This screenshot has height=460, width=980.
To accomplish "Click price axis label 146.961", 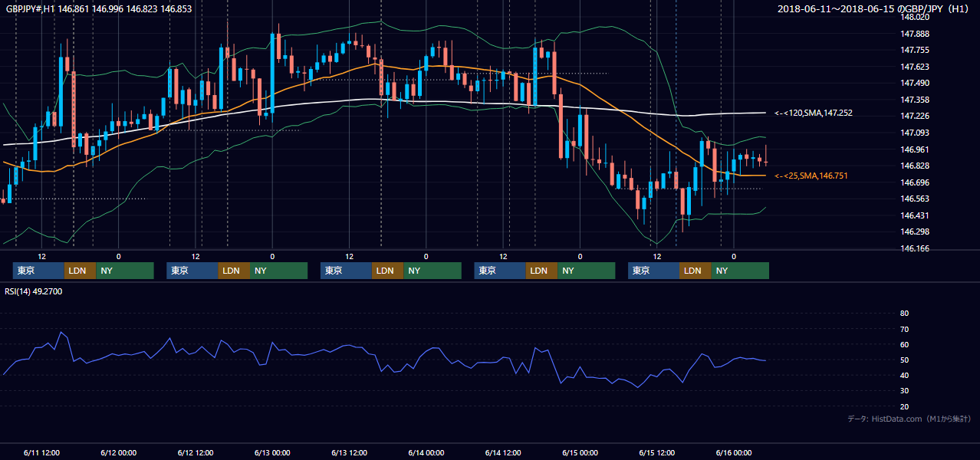I will [x=914, y=149].
